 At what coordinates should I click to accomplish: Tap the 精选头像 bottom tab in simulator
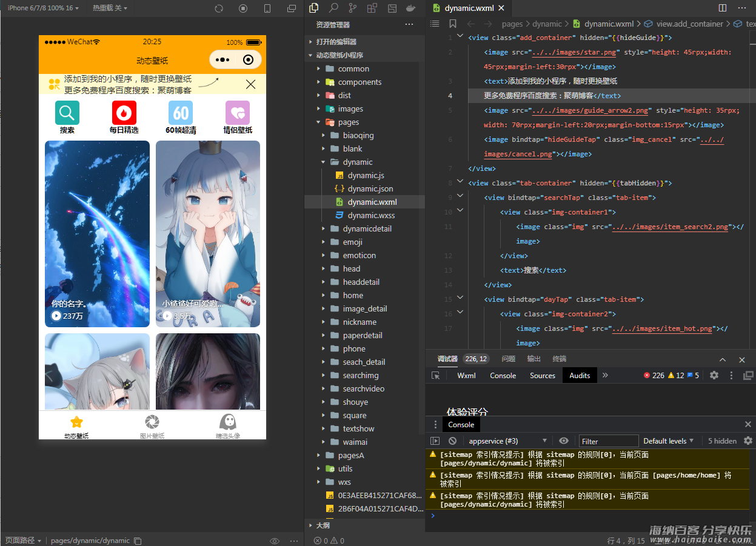pos(228,425)
